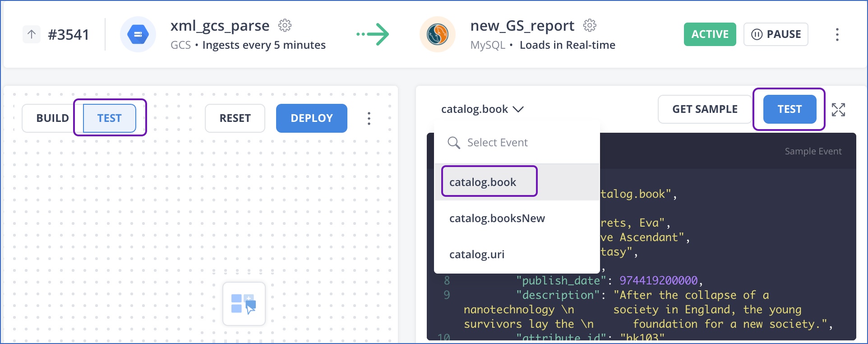Click the MySQL destination icon

[438, 34]
